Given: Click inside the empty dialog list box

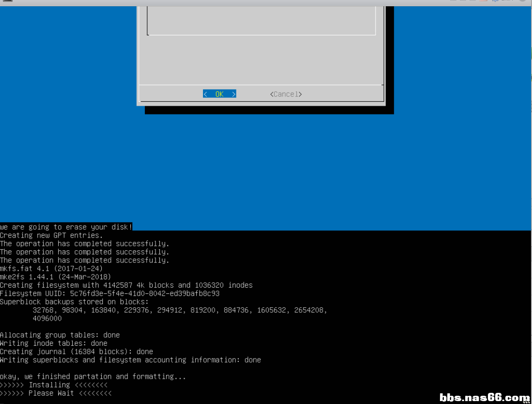Looking at the screenshot, I should coord(261,19).
